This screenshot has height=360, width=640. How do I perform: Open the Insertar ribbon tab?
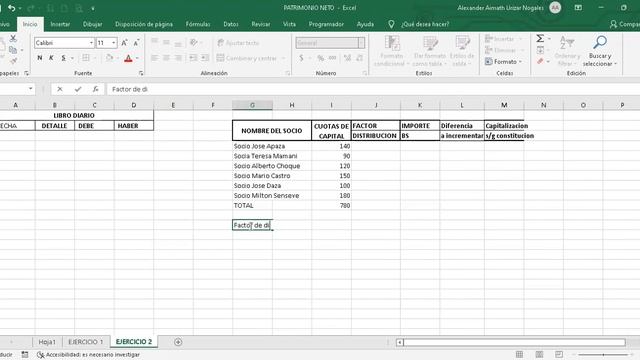tap(60, 24)
